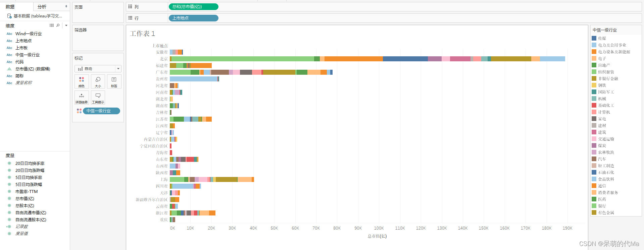Click the 工作表 1 sheet title
The width and height of the screenshot is (644, 250).
[x=143, y=34]
